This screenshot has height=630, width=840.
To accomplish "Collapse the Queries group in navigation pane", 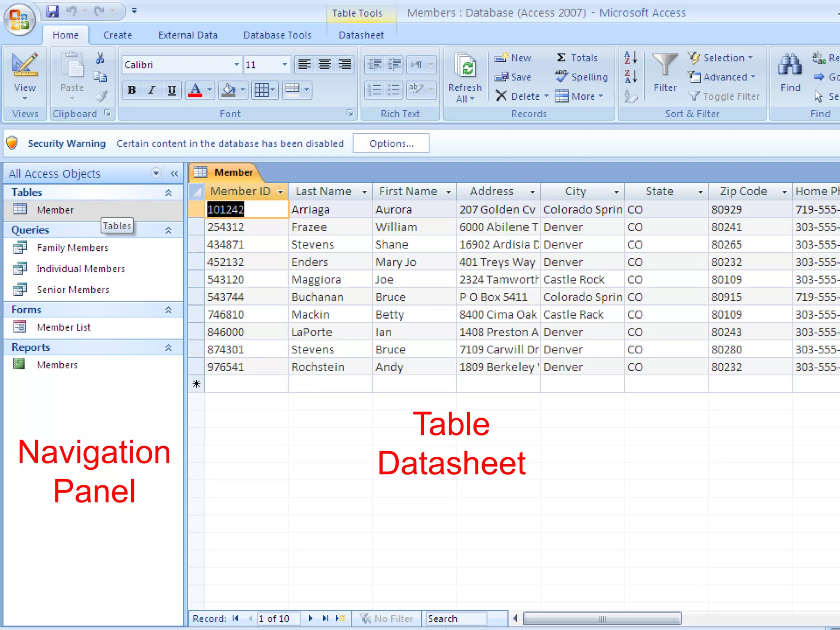I will point(168,230).
